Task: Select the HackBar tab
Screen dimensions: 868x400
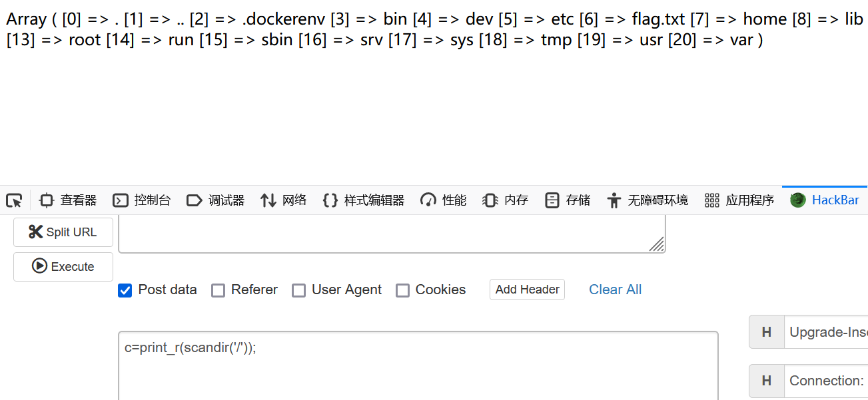Action: [825, 200]
